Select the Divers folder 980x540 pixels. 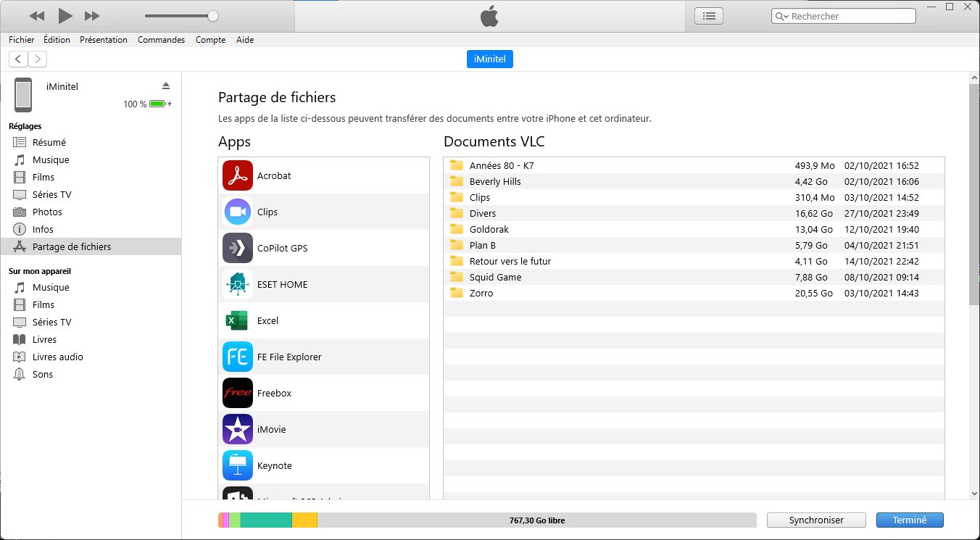coord(694,213)
